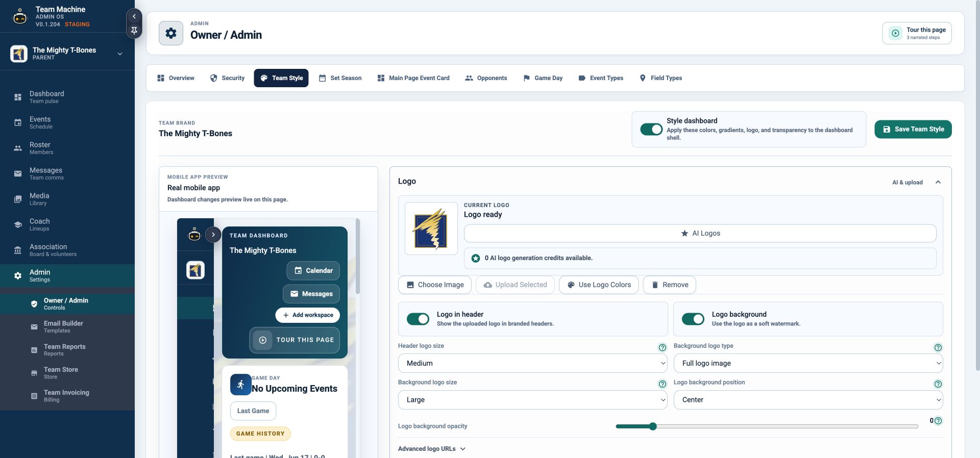Click Use Logo Colors button

coord(599,285)
